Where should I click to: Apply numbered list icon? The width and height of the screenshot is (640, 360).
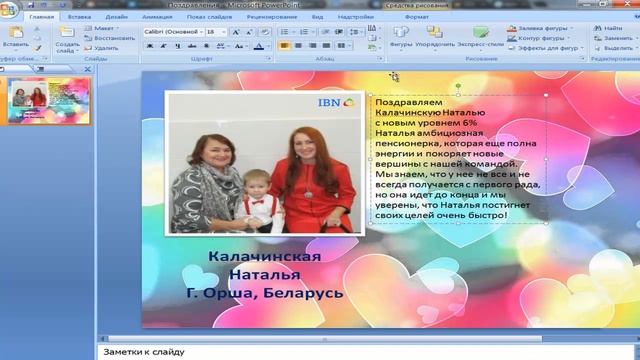point(304,32)
